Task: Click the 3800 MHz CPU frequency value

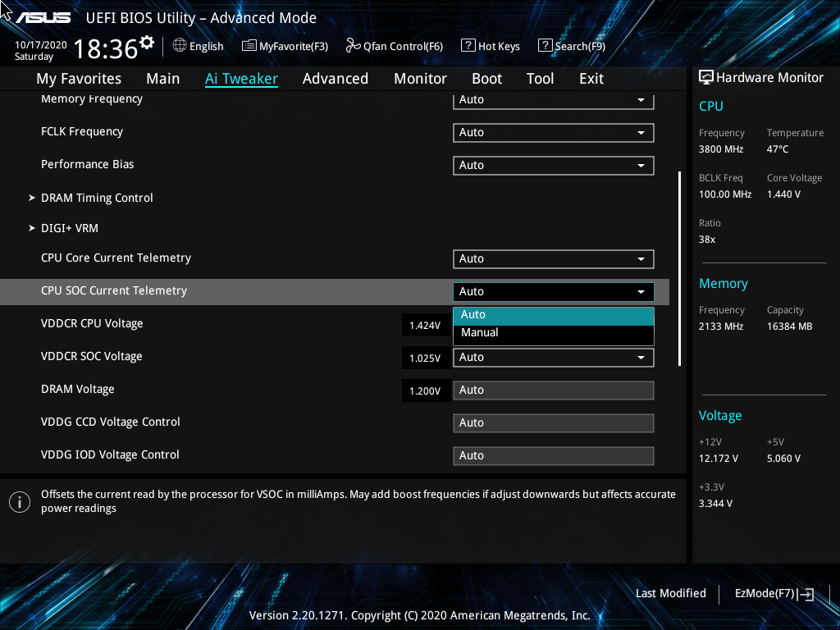Action: point(721,149)
